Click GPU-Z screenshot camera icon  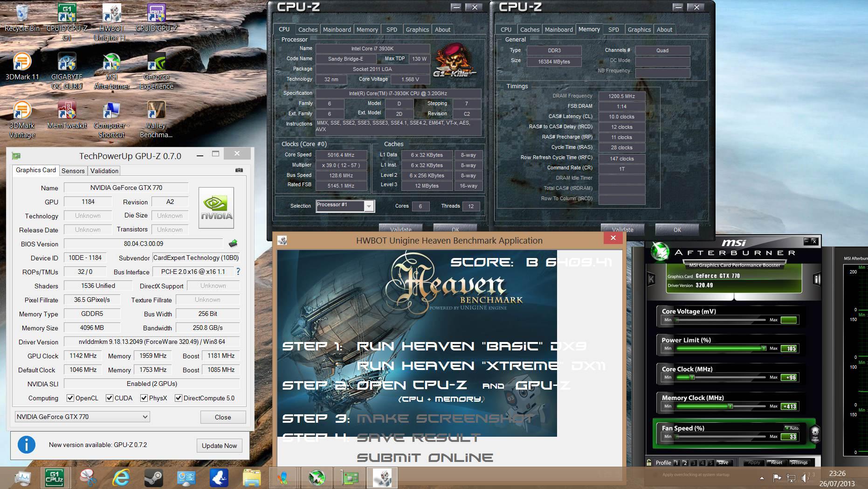click(239, 170)
